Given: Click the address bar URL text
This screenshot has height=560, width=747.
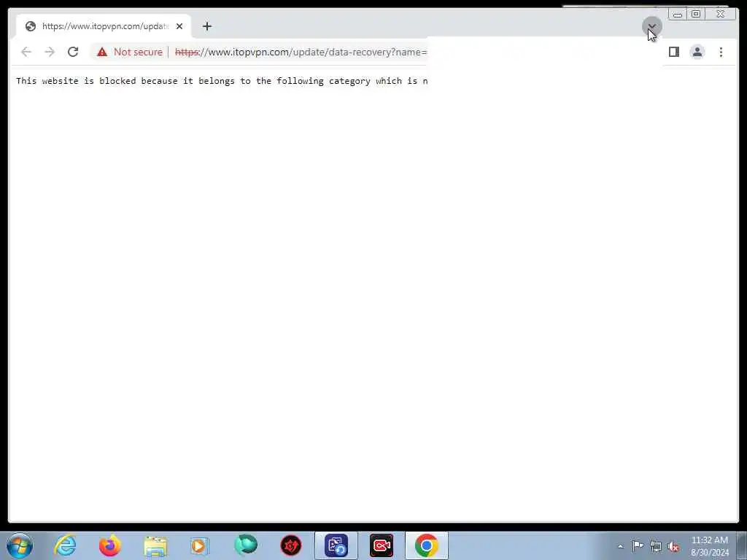Looking at the screenshot, I should (x=301, y=52).
